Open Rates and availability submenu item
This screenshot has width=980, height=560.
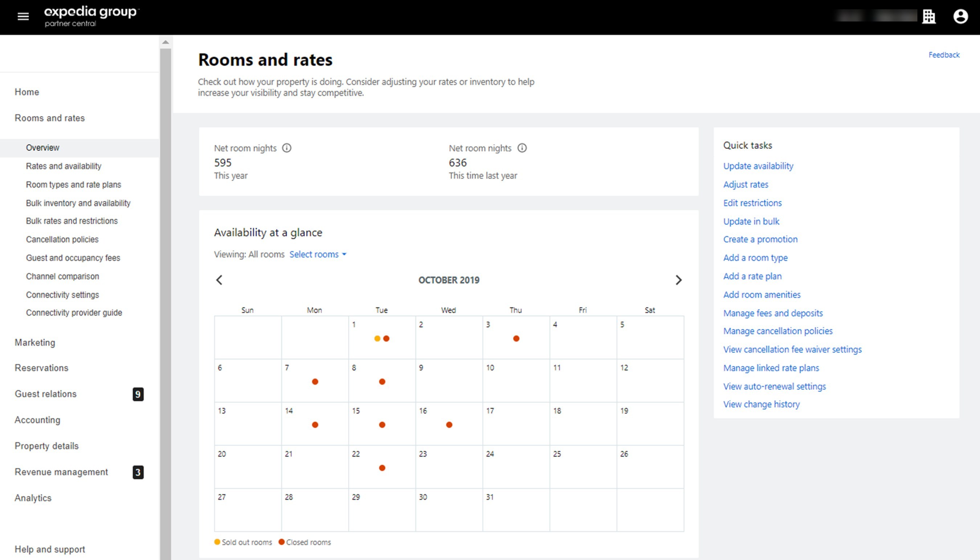64,166
